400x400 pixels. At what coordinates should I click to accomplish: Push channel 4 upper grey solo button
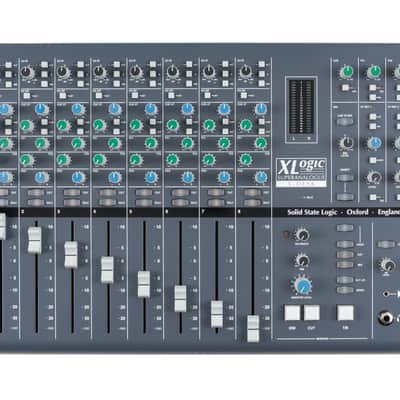[108, 193]
